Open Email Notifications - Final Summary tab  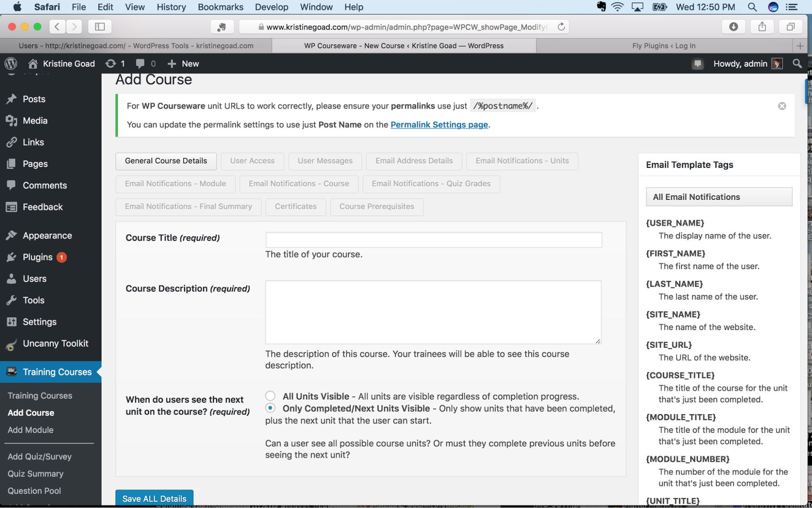(188, 205)
